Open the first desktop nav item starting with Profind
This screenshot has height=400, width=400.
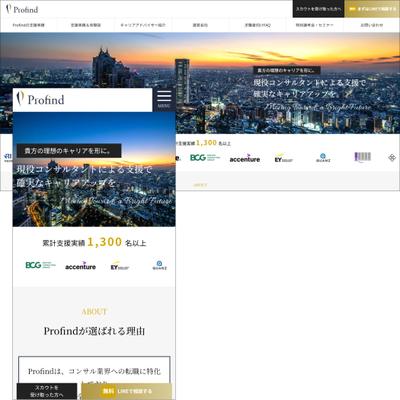click(x=29, y=25)
